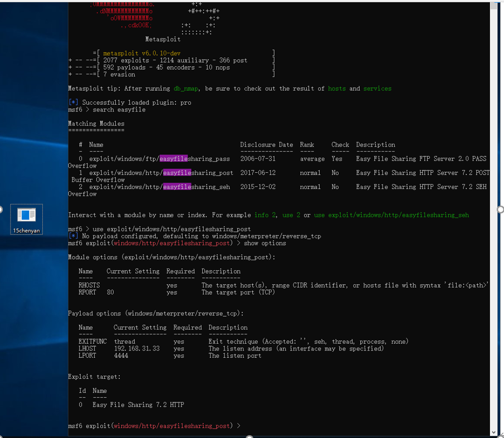This screenshot has width=504, height=438.
Task: Click the 'Module options' heading line
Action: (172, 257)
